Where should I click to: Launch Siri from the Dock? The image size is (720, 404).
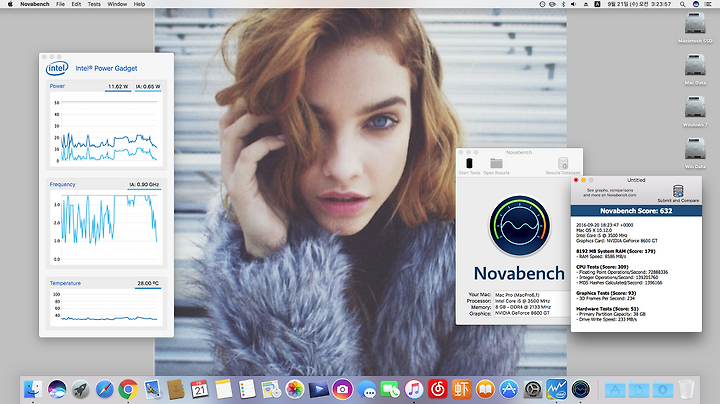(x=57, y=389)
